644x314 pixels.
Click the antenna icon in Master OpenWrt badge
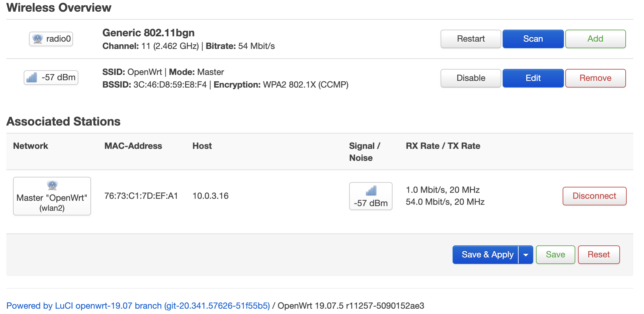click(x=52, y=185)
